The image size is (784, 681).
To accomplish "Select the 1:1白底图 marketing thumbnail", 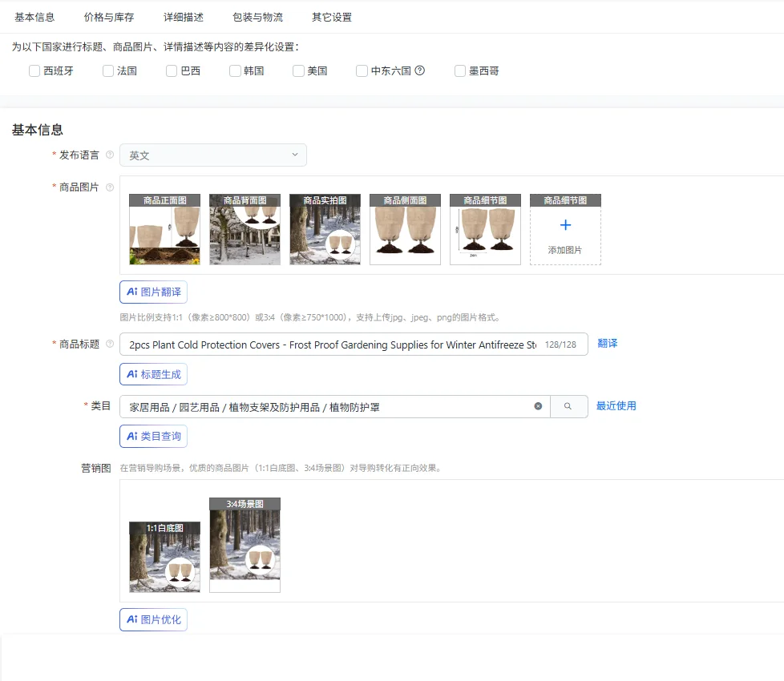I will click(164, 557).
